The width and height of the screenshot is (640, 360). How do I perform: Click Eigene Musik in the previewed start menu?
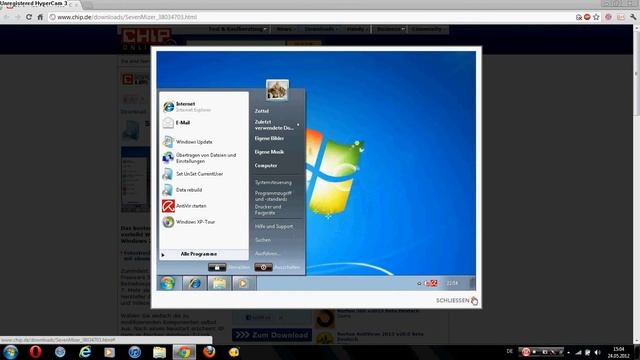tap(269, 152)
